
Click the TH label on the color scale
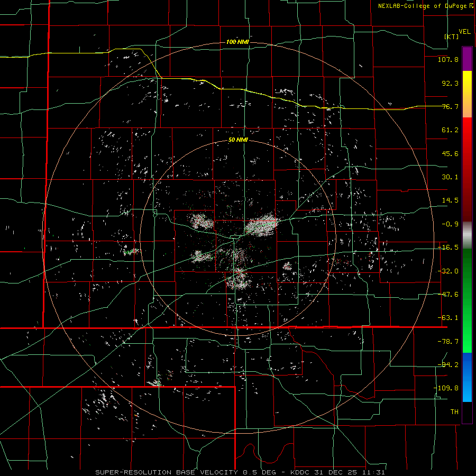pos(454,411)
